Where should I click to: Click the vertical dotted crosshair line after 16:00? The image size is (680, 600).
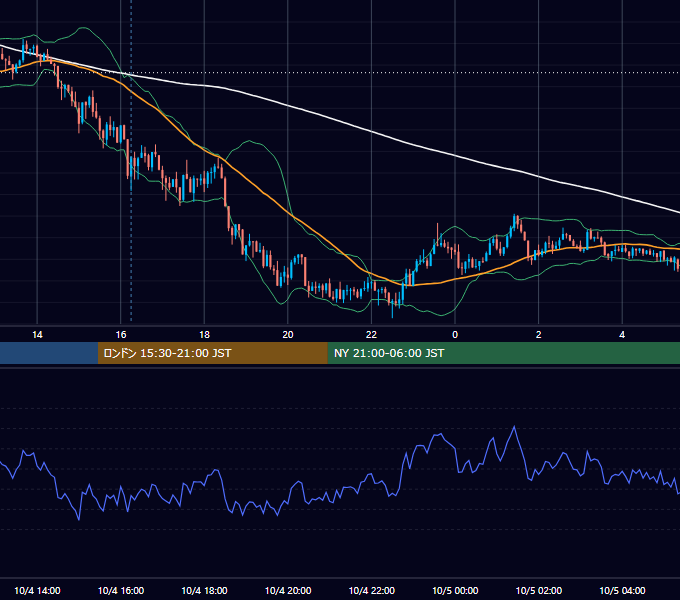point(131,162)
